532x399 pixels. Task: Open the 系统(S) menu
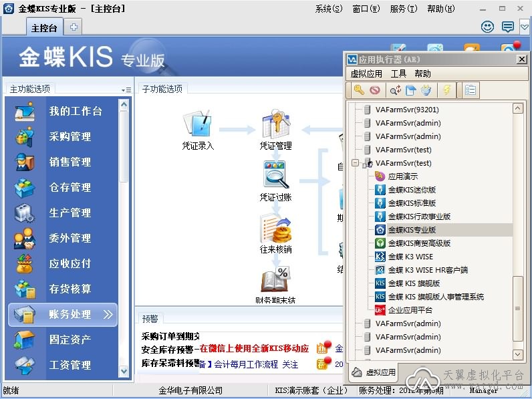(x=328, y=9)
